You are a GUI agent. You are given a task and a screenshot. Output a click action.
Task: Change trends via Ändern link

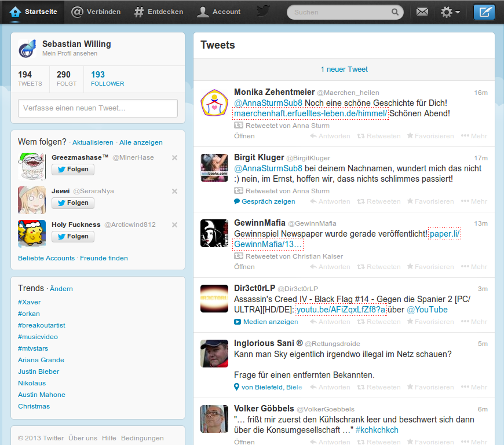coord(61,289)
